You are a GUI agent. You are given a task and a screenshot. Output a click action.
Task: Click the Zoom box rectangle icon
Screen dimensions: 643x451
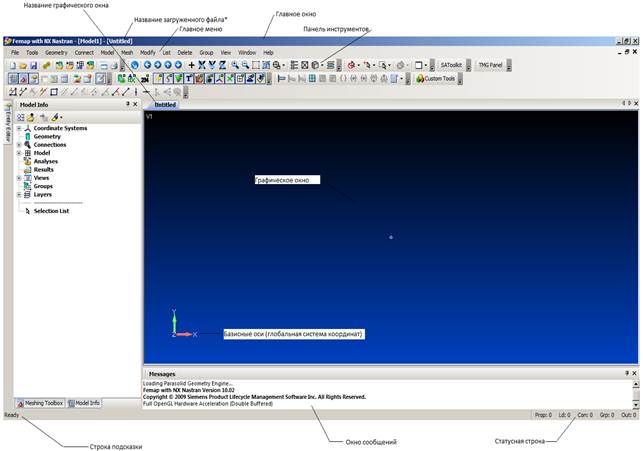pyautogui.click(x=255, y=65)
